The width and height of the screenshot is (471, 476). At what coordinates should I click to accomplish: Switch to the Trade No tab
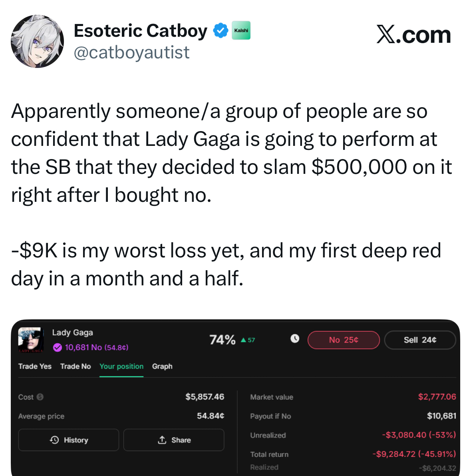click(x=76, y=366)
